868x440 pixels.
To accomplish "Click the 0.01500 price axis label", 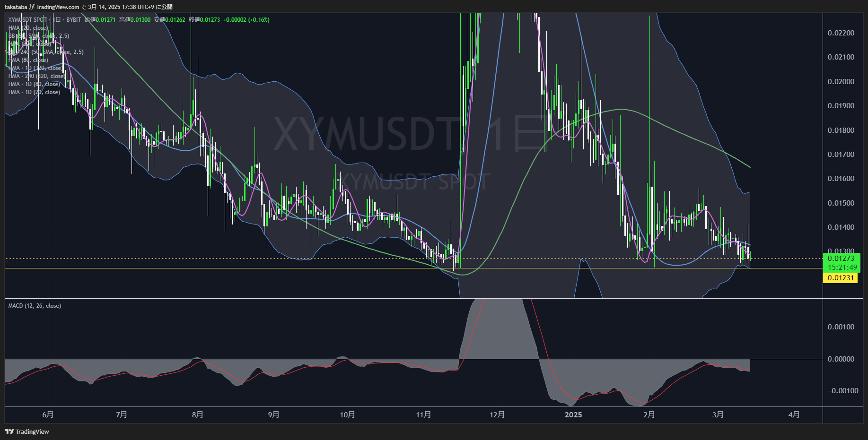I will tap(841, 203).
